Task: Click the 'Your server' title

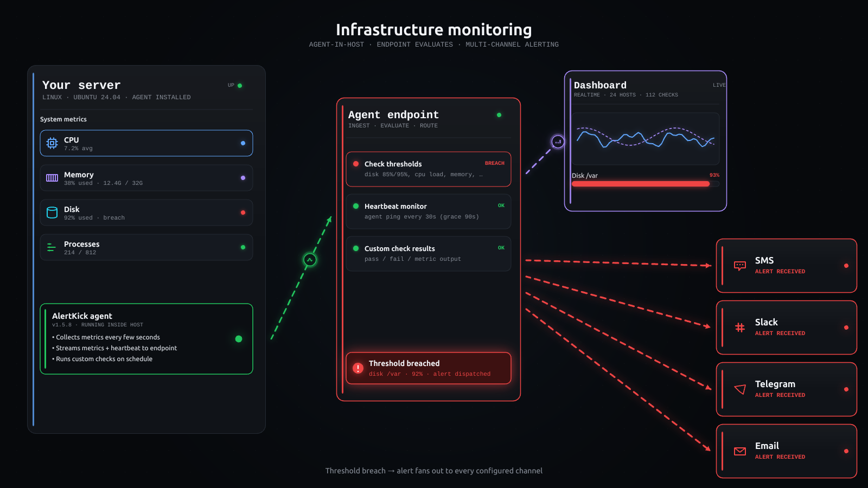Action: [81, 85]
